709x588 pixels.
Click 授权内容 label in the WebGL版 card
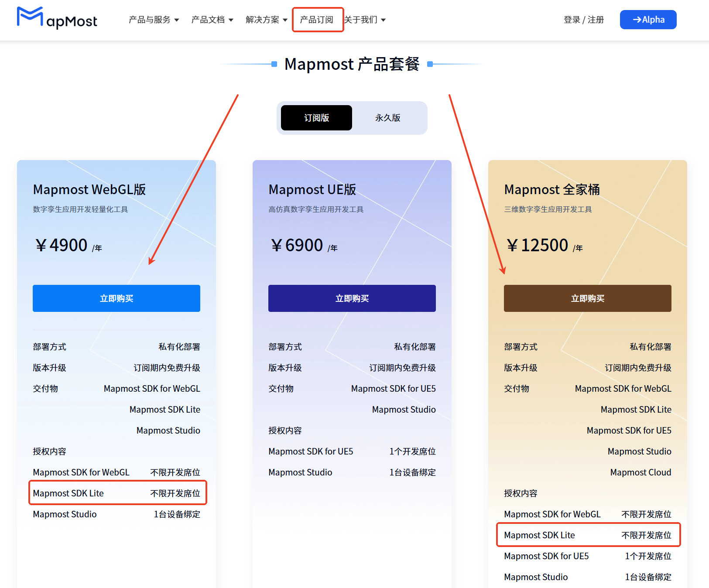pos(49,451)
